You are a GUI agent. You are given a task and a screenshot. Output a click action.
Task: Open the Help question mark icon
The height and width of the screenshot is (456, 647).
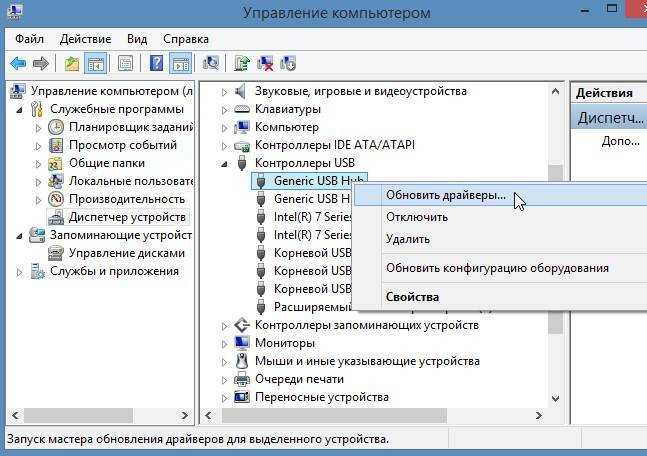(x=156, y=64)
